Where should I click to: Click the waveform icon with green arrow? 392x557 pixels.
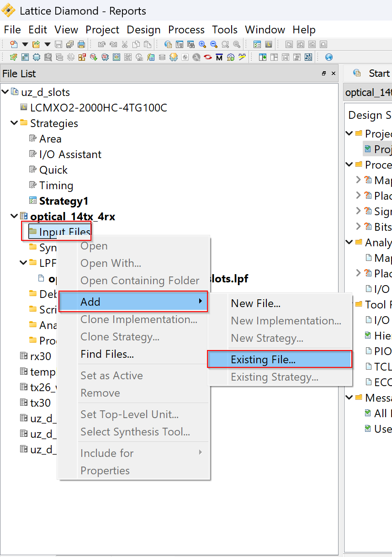(x=94, y=57)
